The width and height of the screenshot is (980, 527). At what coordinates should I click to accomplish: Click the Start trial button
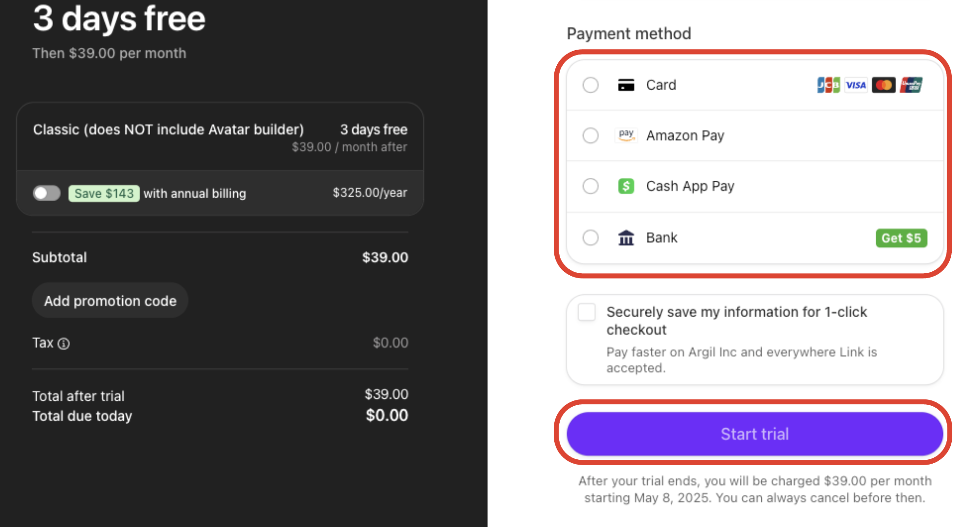tap(754, 434)
